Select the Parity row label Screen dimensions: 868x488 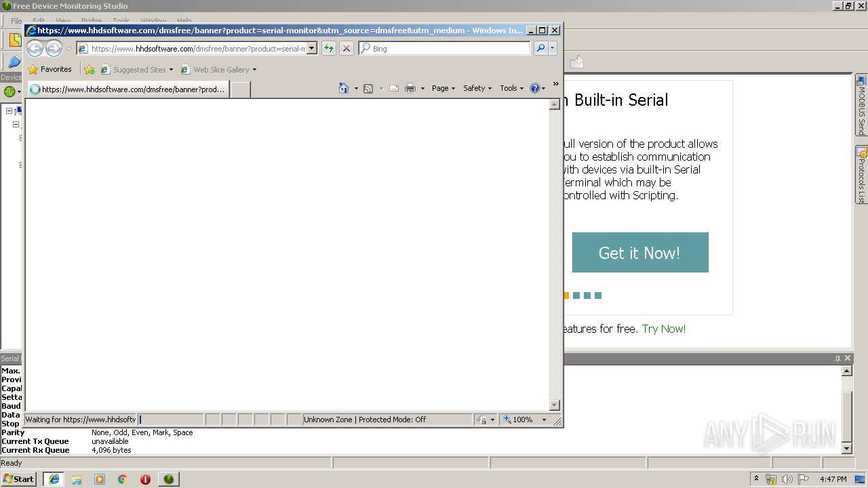[13, 432]
